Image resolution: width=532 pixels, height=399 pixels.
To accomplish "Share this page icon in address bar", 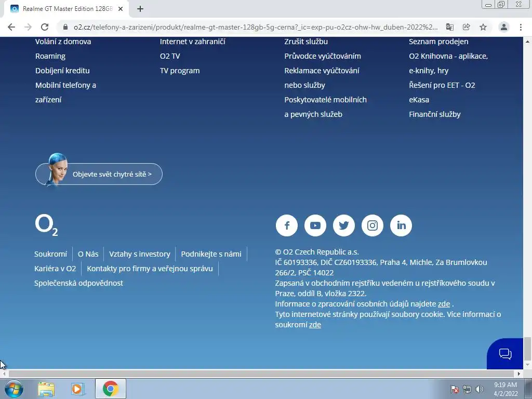I will (467, 27).
